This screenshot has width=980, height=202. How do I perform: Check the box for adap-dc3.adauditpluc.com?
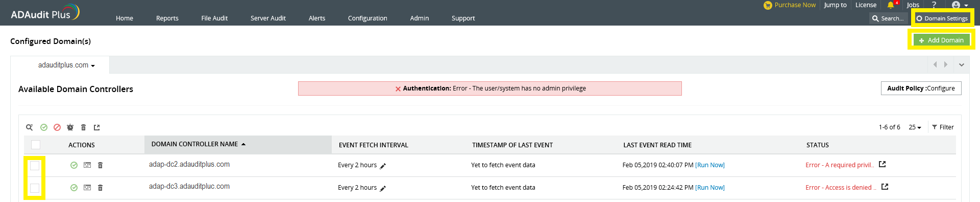(35, 188)
